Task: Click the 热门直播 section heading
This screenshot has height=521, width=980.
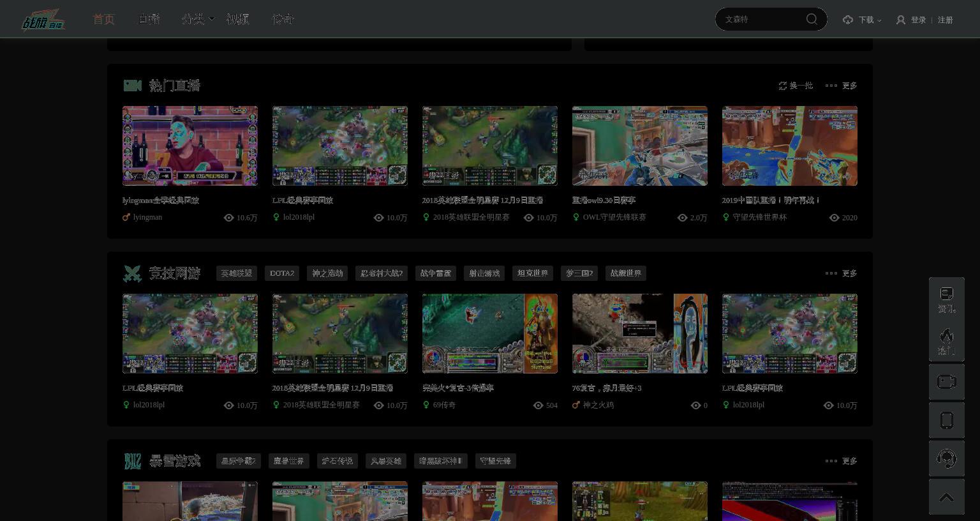Action: pyautogui.click(x=175, y=86)
